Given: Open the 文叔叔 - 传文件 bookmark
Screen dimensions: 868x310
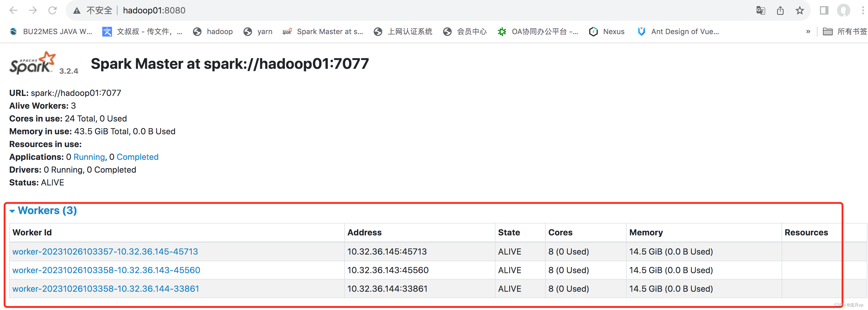Looking at the screenshot, I should click(x=142, y=32).
